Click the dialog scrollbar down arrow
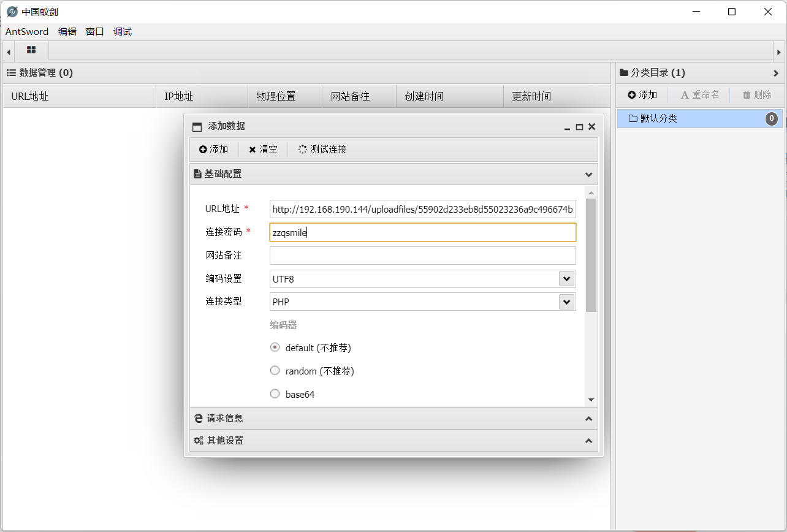Screen dimensions: 787x532 [x=591, y=400]
